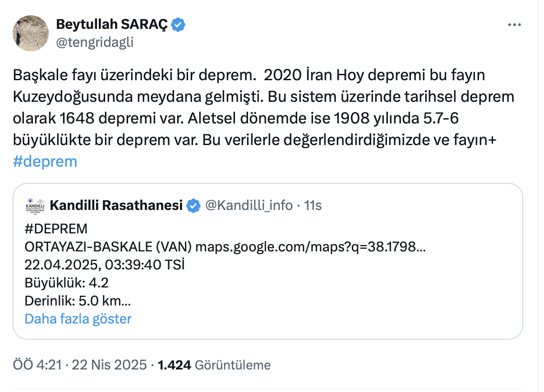The height and width of the screenshot is (392, 544).
Task: Click the verified badge next to Kandilli Rasathanesi
Action: [x=194, y=206]
